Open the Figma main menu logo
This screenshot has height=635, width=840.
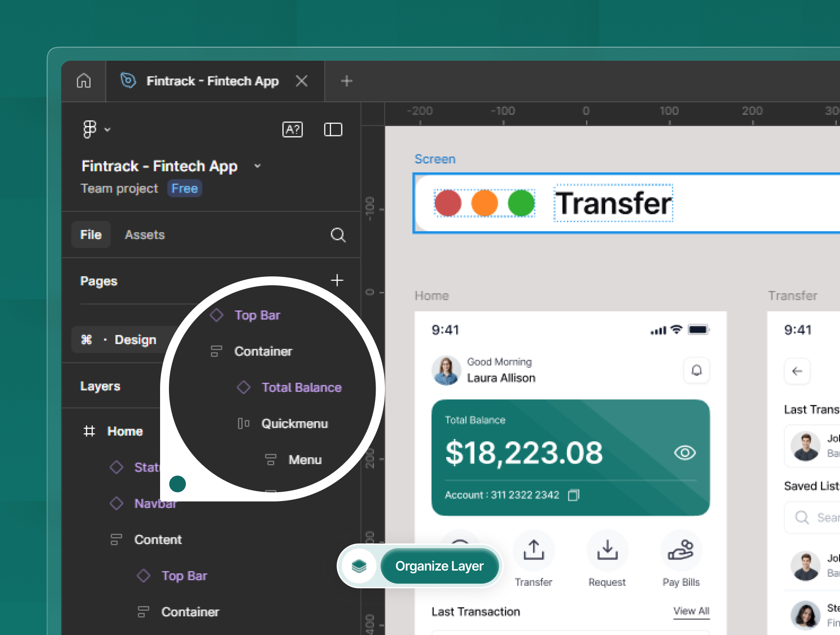(x=90, y=129)
